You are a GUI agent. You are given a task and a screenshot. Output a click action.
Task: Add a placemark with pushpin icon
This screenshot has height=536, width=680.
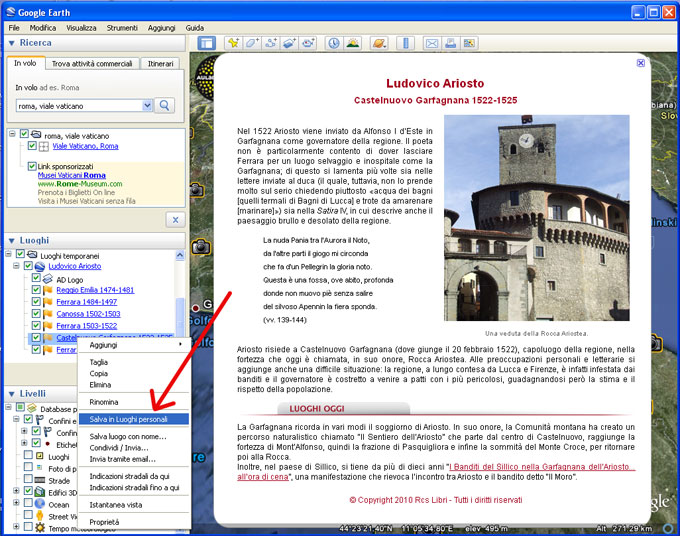(x=233, y=43)
